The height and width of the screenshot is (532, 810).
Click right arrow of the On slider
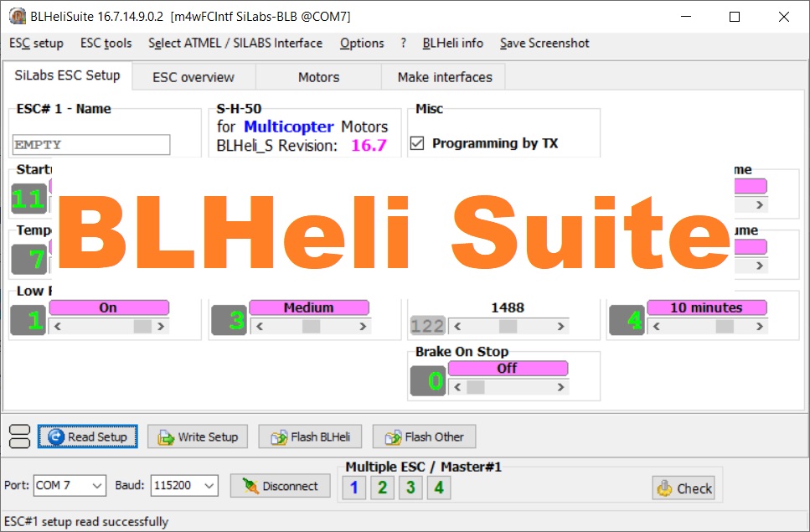click(x=161, y=327)
